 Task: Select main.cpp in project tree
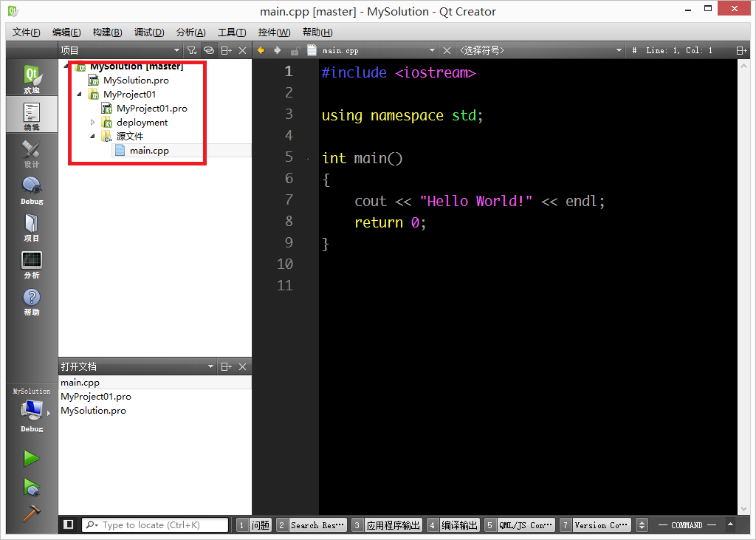[x=149, y=151]
